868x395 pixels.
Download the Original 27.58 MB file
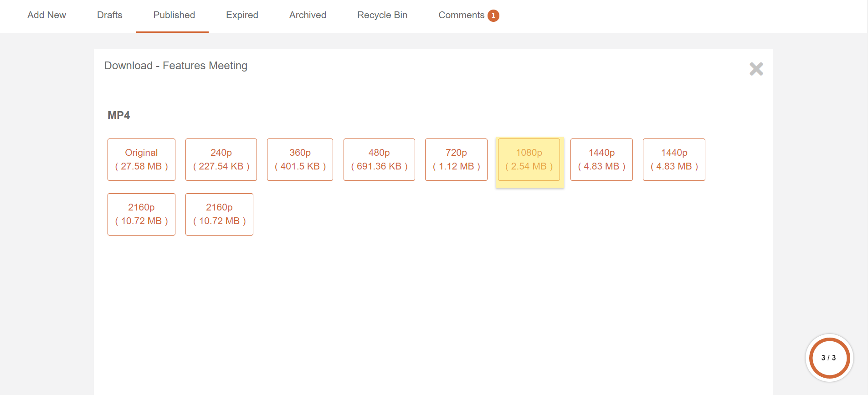tap(141, 159)
